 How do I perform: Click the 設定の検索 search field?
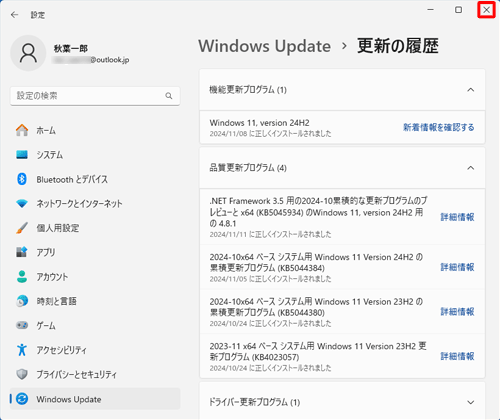point(95,96)
